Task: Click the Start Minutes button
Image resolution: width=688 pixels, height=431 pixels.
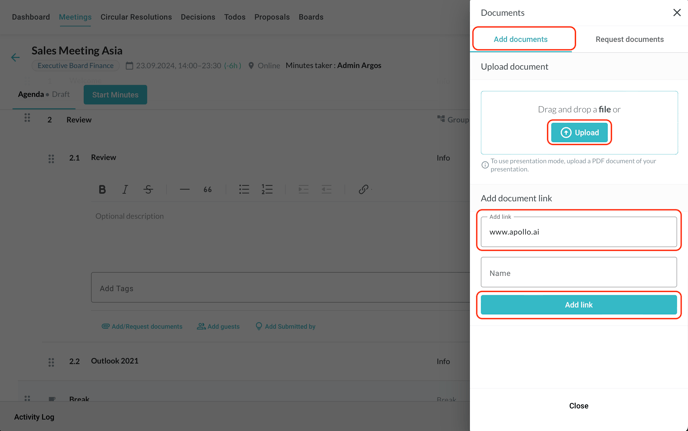Action: [x=115, y=94]
